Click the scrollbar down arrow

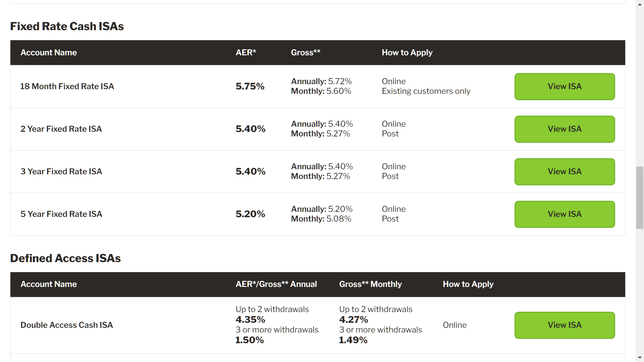pos(640,358)
